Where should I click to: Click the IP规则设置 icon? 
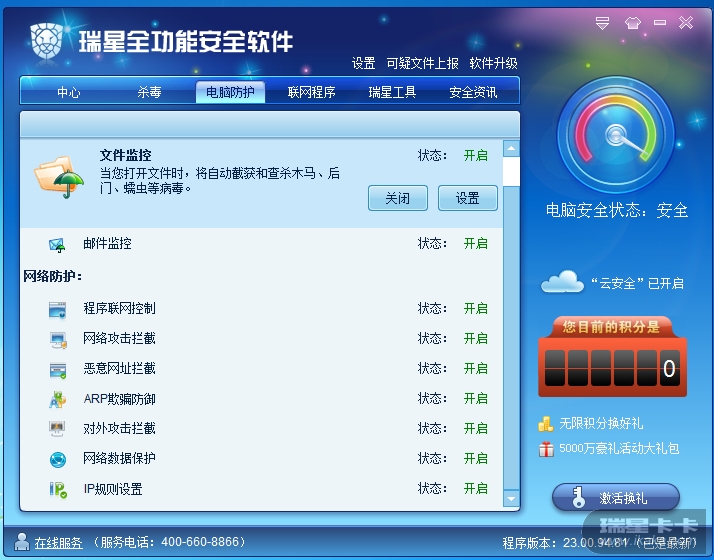(x=58, y=489)
